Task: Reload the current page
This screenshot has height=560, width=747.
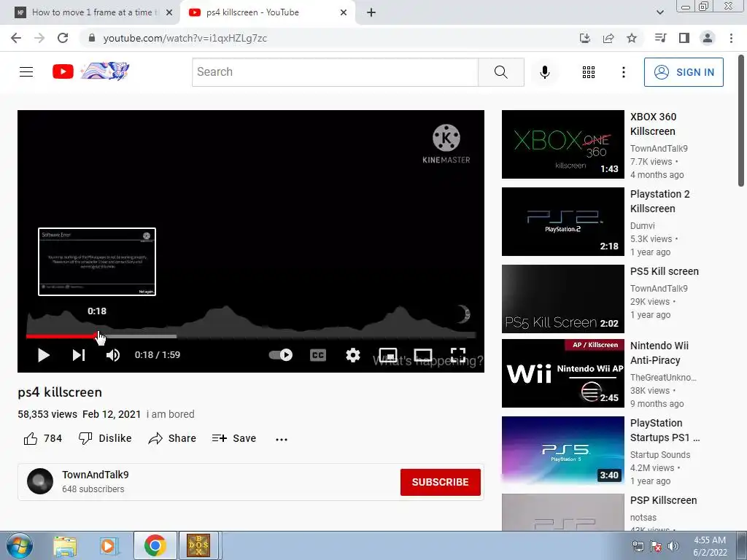Action: [63, 38]
